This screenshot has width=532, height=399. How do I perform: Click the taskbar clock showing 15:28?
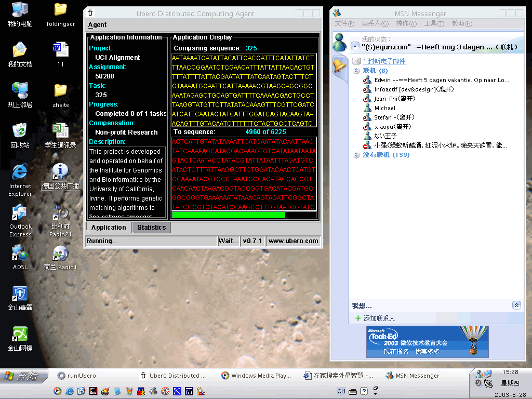(x=510, y=372)
